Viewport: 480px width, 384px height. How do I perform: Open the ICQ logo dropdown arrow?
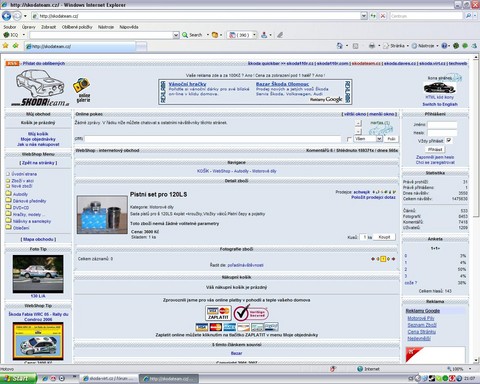23,35
